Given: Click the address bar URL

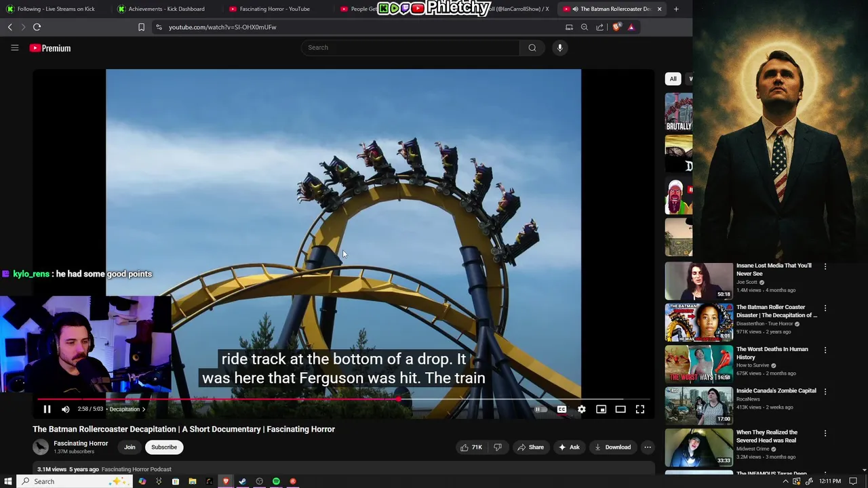Looking at the screenshot, I should (x=222, y=27).
